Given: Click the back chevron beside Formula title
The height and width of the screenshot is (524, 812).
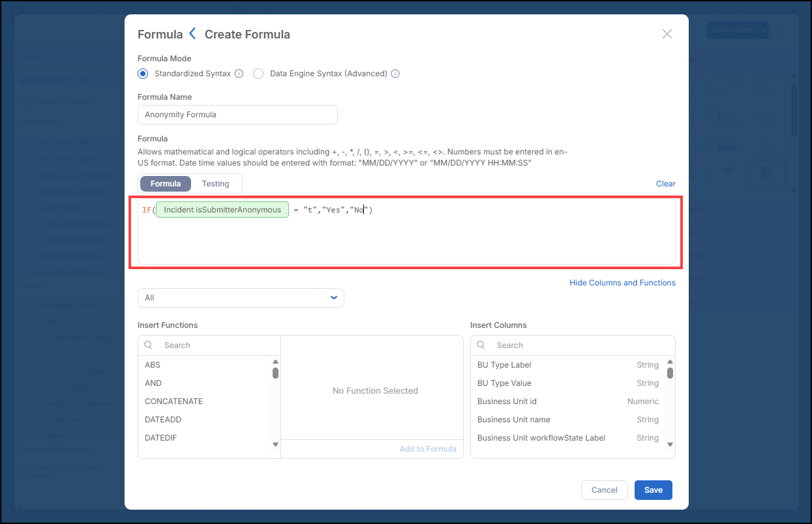Looking at the screenshot, I should [192, 34].
